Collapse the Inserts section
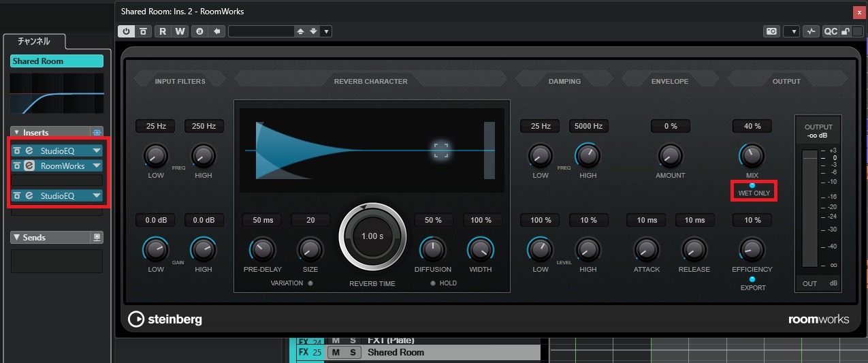 tap(16, 133)
